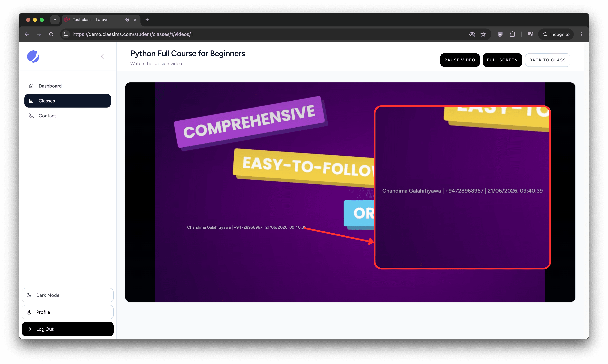This screenshot has height=364, width=608.
Task: Pause the video
Action: click(x=460, y=60)
